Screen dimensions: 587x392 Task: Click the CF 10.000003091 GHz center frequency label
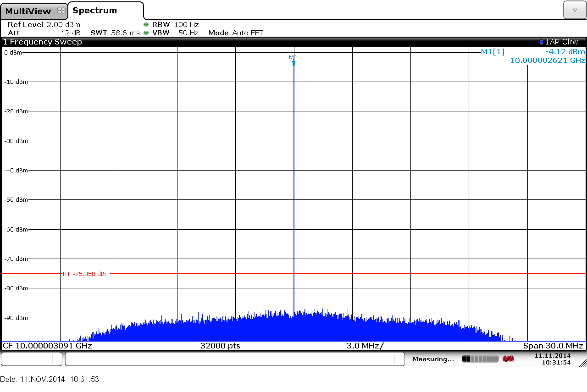[48, 346]
